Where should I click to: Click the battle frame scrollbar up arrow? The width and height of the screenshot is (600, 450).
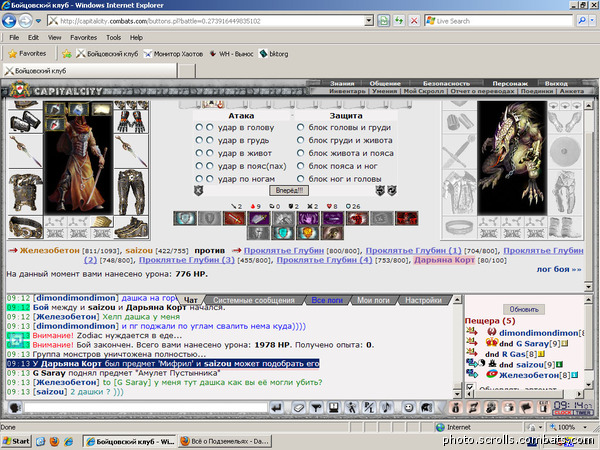point(589,106)
